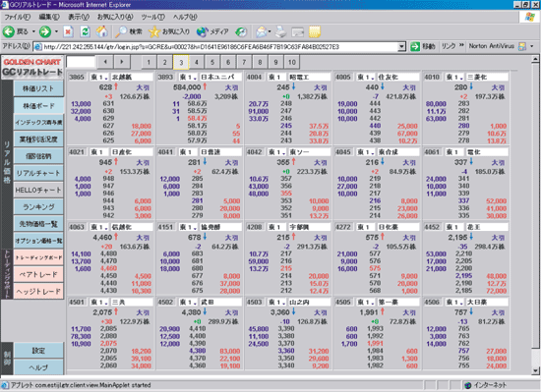Switch to board page tab 1
541x392 pixels.
tap(149, 62)
